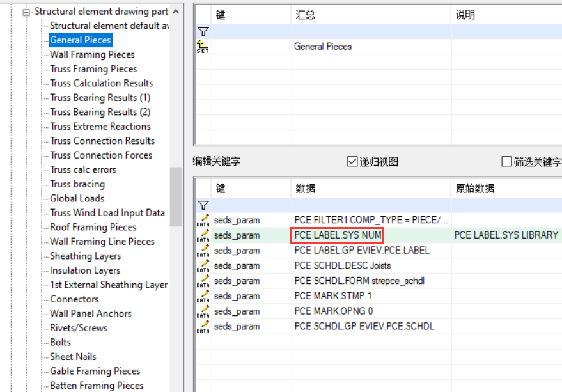Click the tree vertical scrollbar thumb
Viewport: 562px width, 392px height.
[176, 196]
